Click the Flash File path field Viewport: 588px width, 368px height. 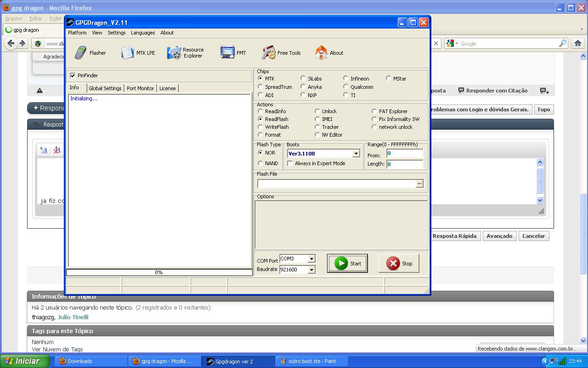336,184
